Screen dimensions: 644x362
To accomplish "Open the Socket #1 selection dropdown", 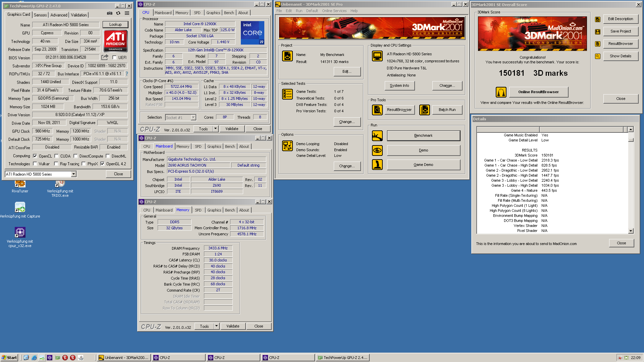I will [x=193, y=118].
